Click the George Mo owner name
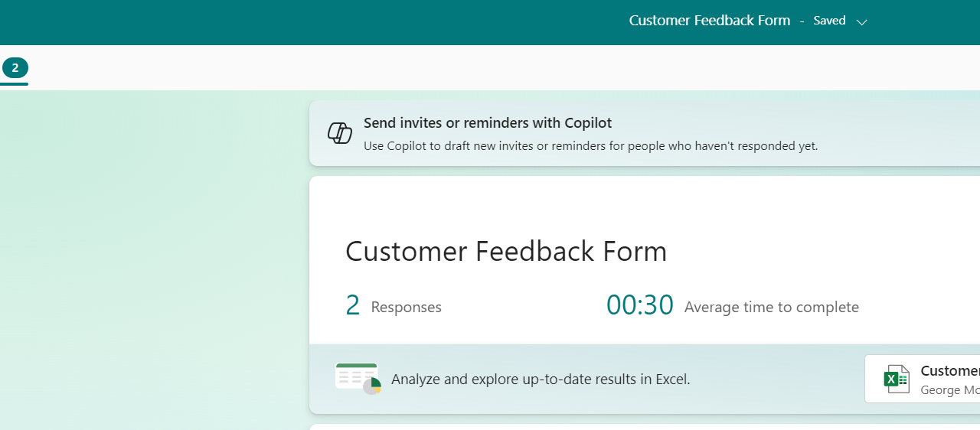 [x=949, y=390]
